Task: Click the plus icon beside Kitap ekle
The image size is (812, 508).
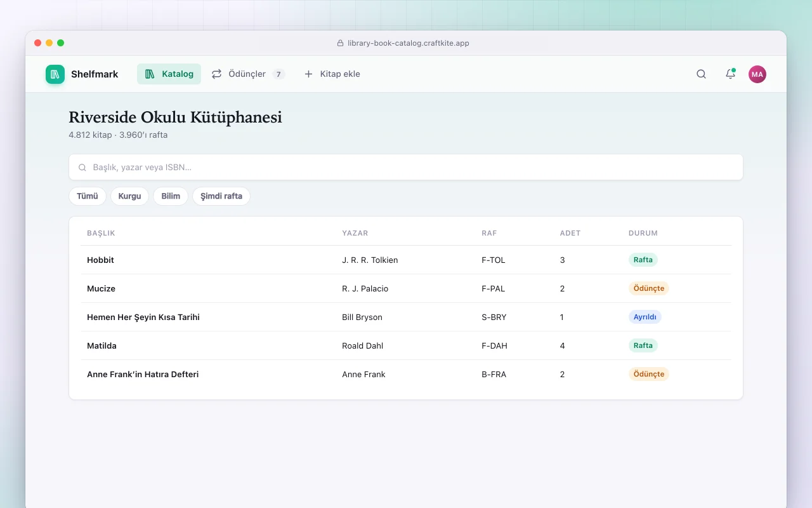Action: pos(308,74)
